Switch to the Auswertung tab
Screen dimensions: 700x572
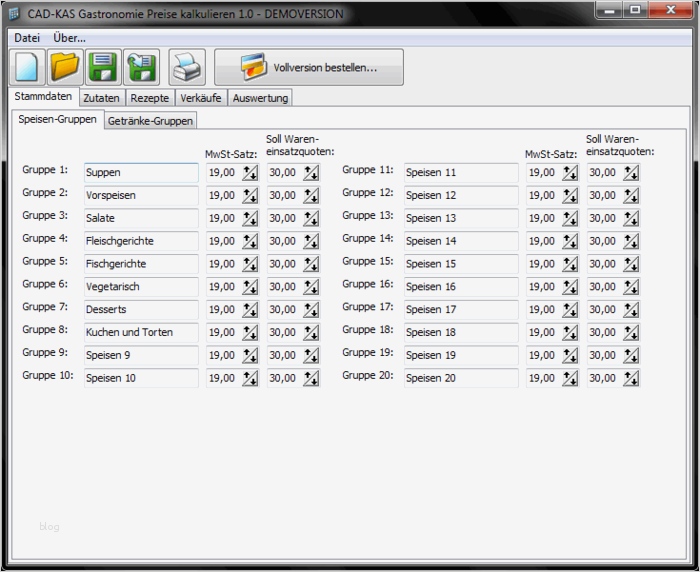(260, 98)
